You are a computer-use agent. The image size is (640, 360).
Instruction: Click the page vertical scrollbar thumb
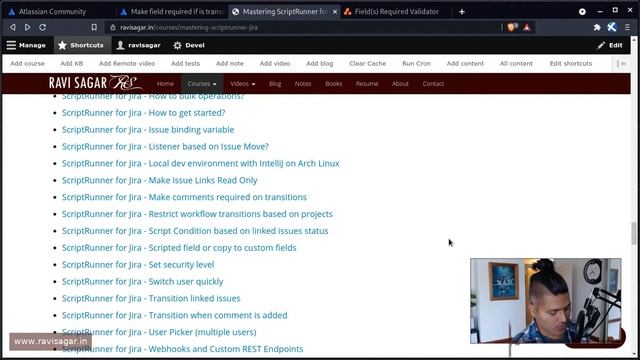(x=634, y=233)
